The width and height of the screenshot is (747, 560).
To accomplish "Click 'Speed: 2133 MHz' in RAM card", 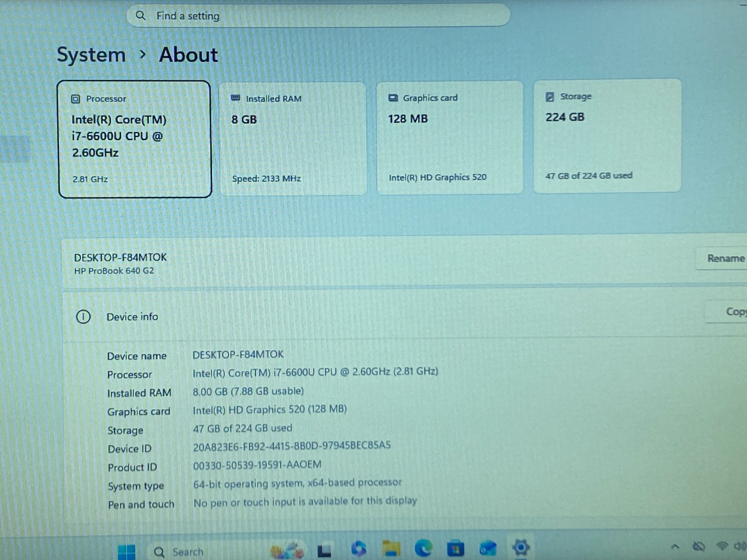I will coord(266,179).
